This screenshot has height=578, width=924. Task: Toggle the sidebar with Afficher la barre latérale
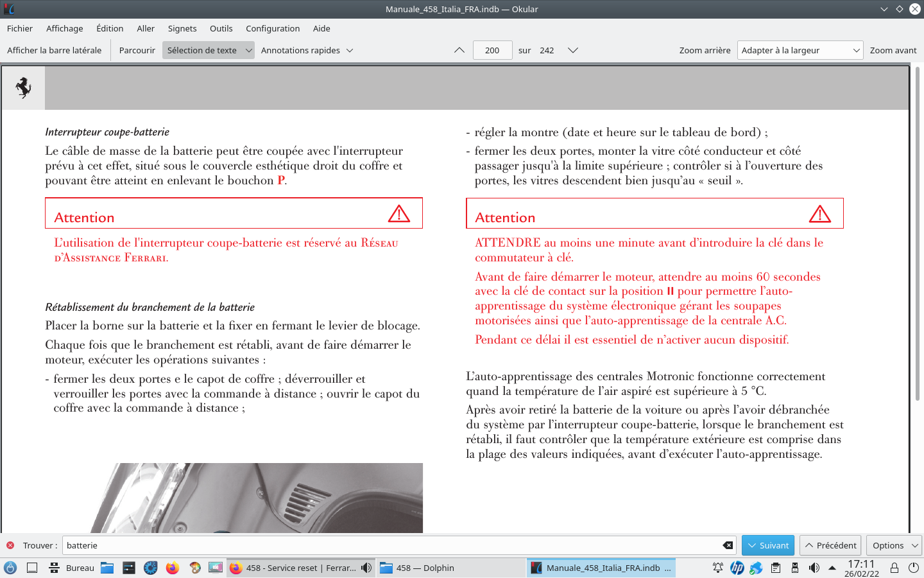tap(55, 50)
